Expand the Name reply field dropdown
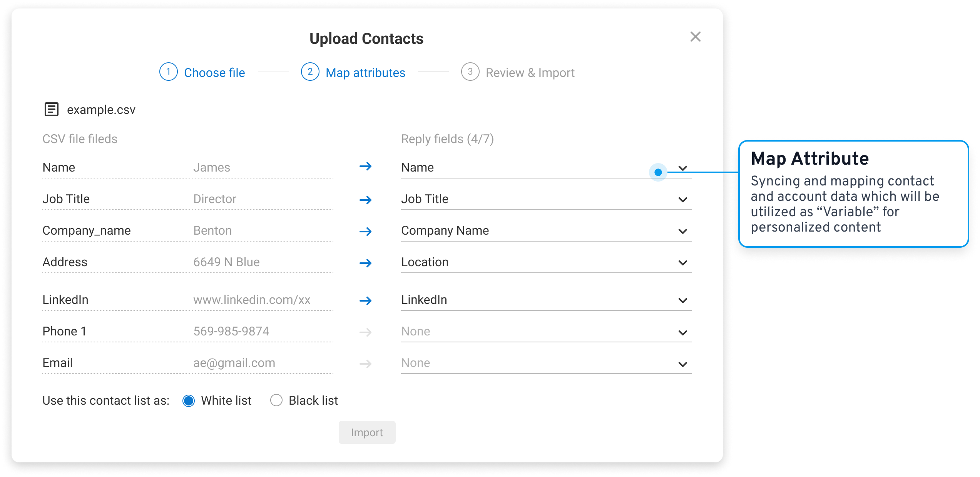 [x=682, y=168]
